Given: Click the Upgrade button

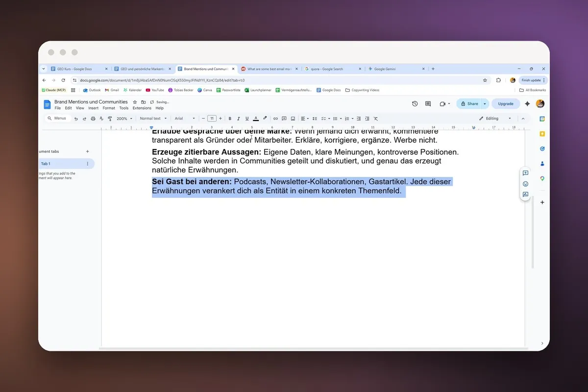Looking at the screenshot, I should pyautogui.click(x=506, y=104).
